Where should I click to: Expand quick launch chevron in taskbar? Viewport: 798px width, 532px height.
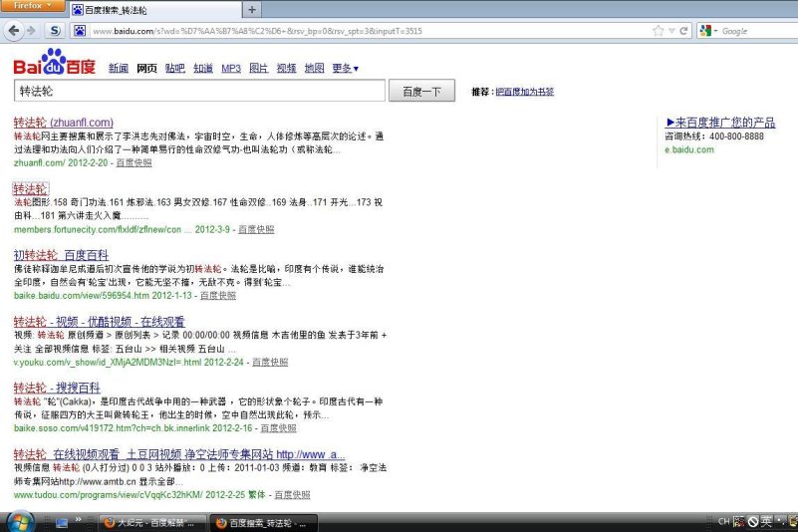79,520
